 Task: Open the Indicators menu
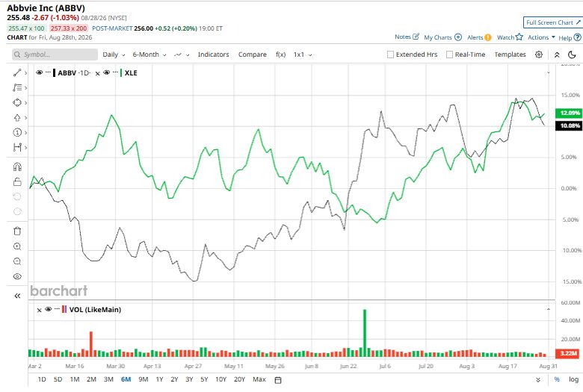(214, 55)
